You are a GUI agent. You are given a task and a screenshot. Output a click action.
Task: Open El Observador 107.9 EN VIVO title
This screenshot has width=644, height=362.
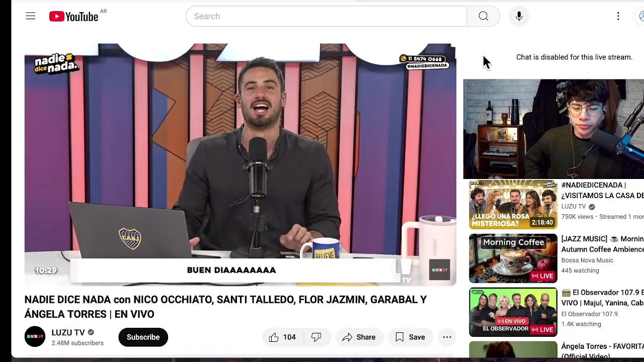[602, 298]
